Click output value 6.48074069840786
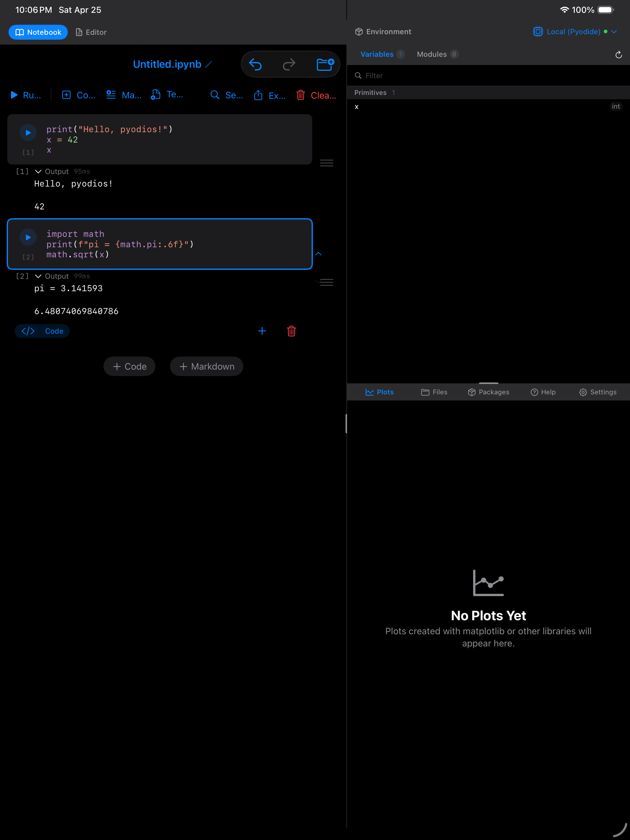 coord(76,311)
